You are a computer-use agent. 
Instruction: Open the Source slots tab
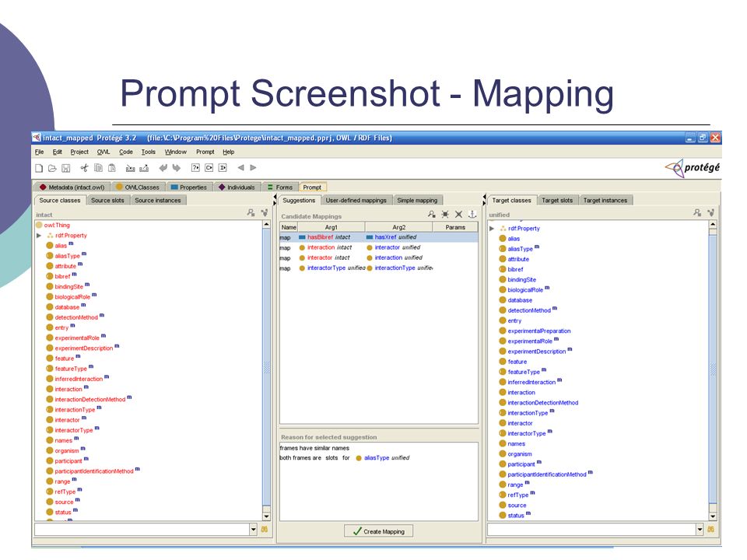coord(107,201)
